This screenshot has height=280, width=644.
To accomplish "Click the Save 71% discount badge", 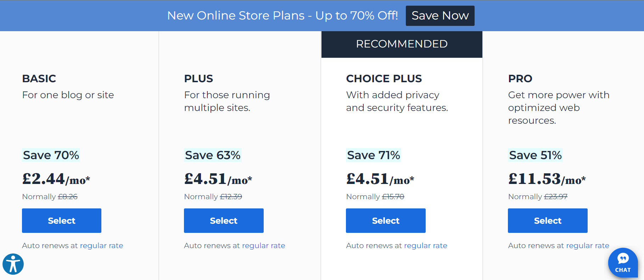I will pyautogui.click(x=374, y=155).
